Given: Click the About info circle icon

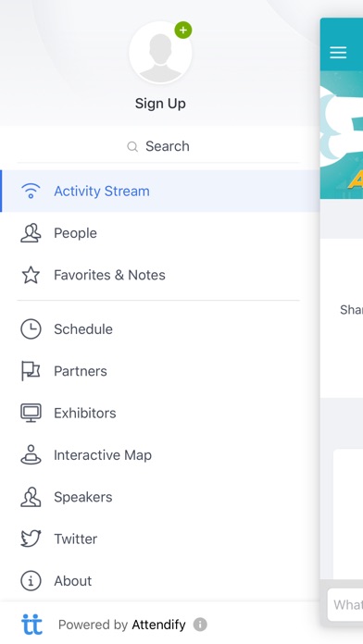Looking at the screenshot, I should click(x=31, y=581).
